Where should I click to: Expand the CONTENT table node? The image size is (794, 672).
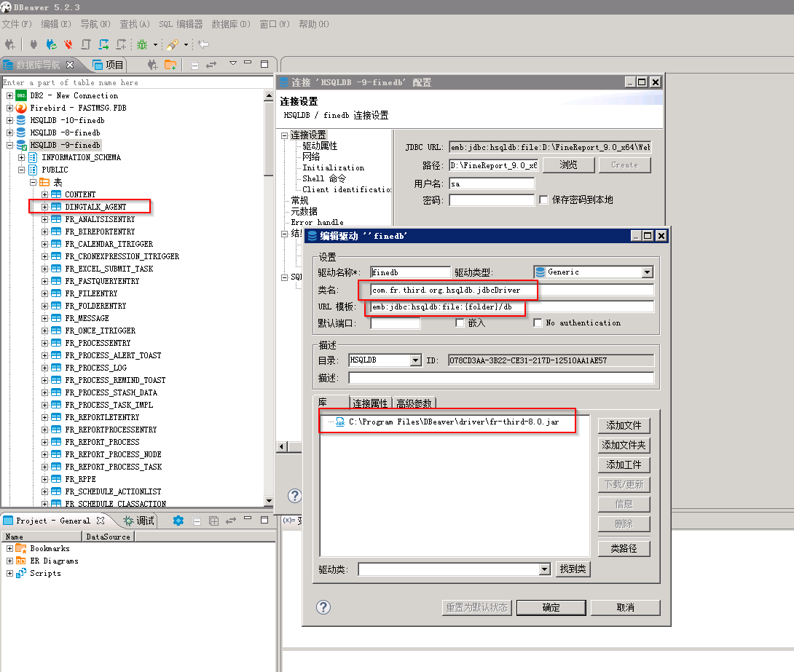click(44, 194)
